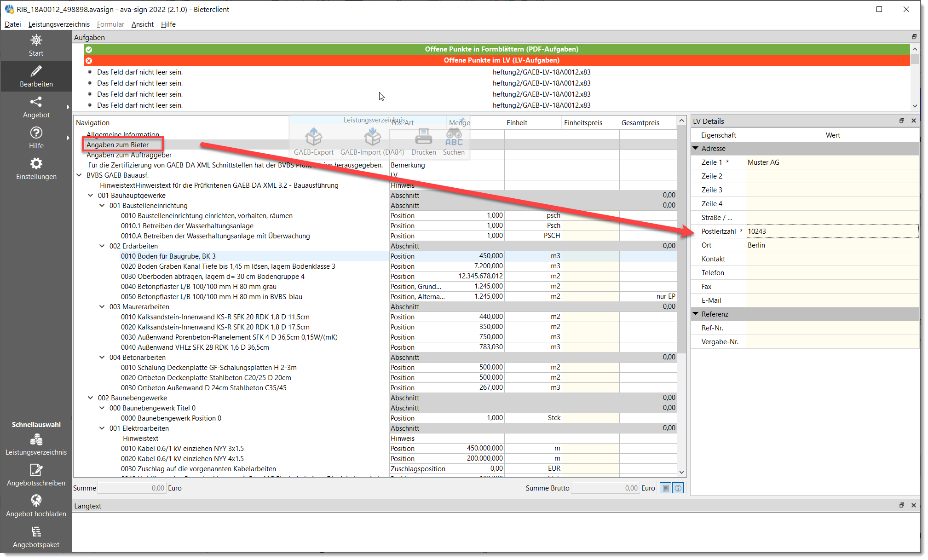The image size is (928, 560).
Task: Collapse Referenz group in LV Details
Action: (696, 314)
